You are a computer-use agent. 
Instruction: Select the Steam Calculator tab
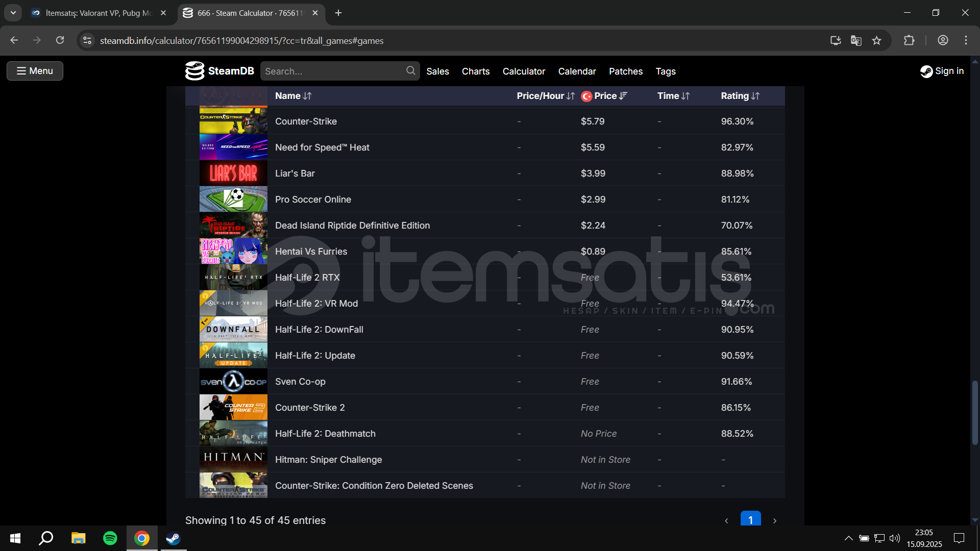(250, 13)
